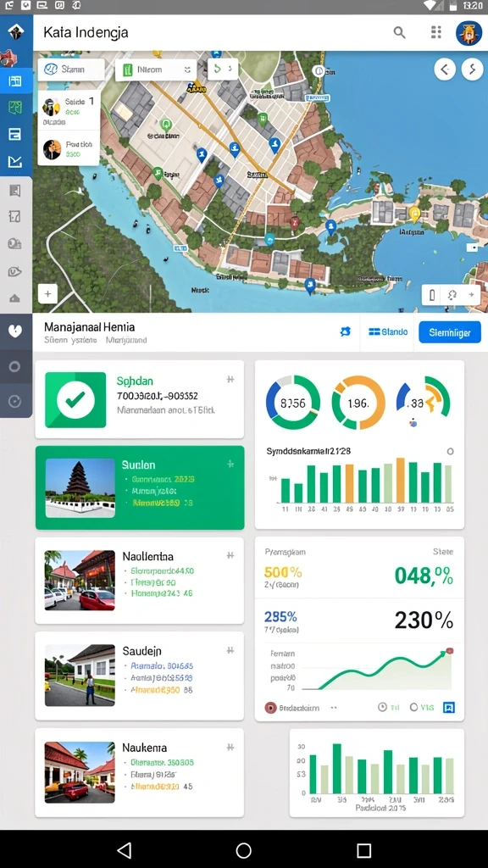This screenshot has height=868, width=488.
Task: Zoom in with the map plus button
Action: tap(47, 294)
